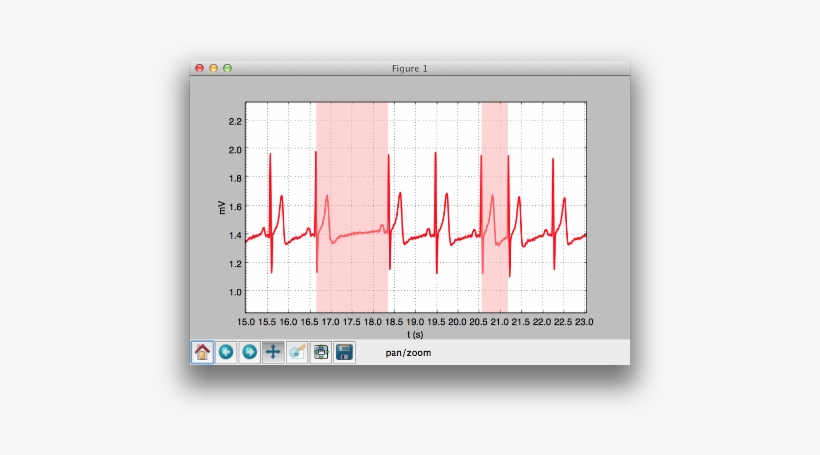
Task: Close the Figure 1 window
Action: pyautogui.click(x=199, y=68)
